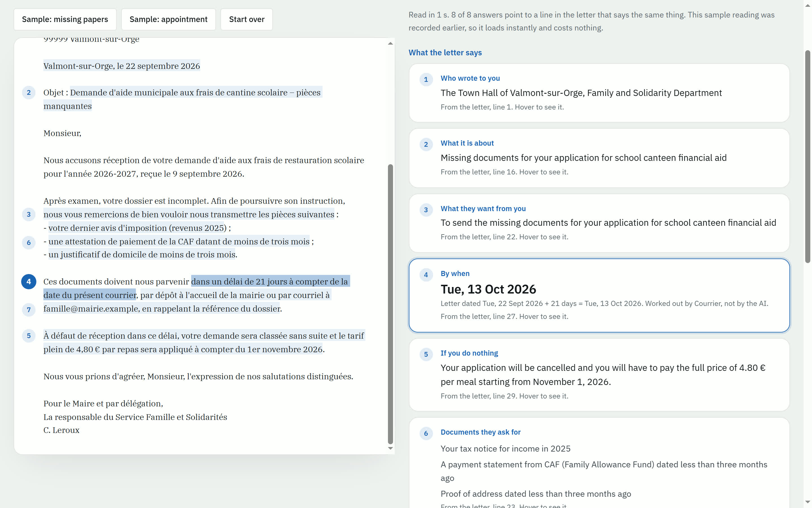Click marker 5 beside 'À défaut de réception'
The height and width of the screenshot is (508, 812).
(29, 336)
